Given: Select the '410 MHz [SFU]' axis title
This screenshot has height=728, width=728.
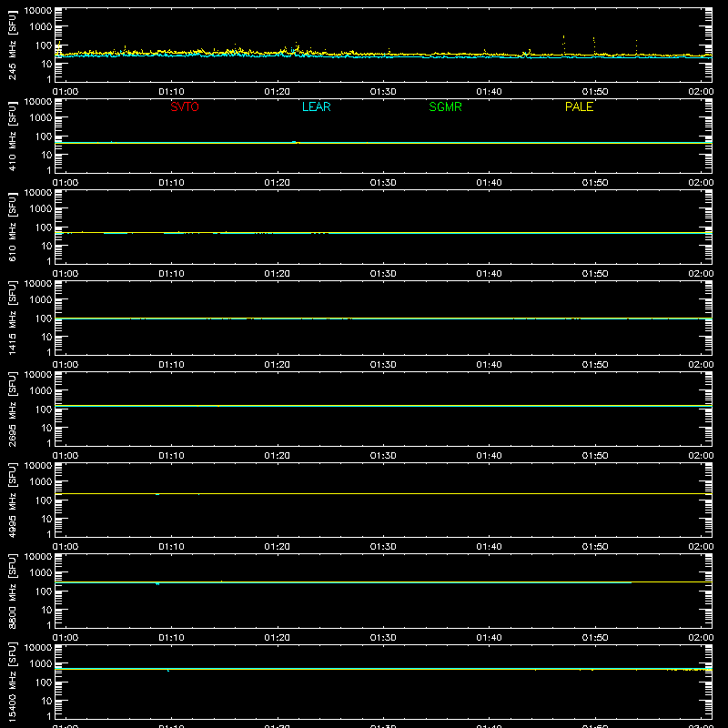Looking at the screenshot, I should coord(12,136).
